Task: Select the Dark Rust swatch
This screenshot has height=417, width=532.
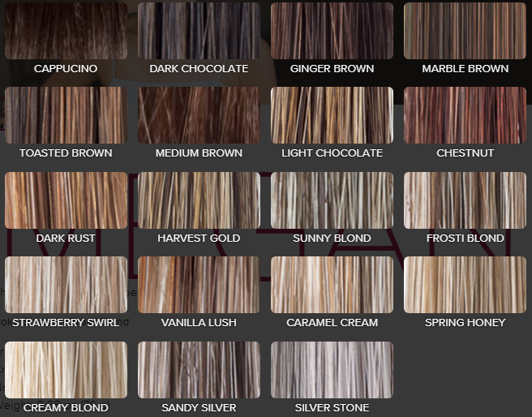Action: click(66, 200)
